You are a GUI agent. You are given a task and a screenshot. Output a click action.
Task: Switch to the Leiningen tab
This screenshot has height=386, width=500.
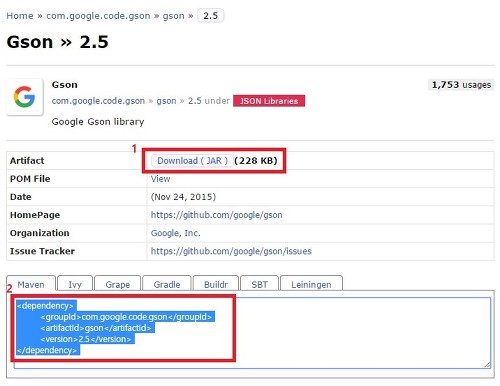pyautogui.click(x=311, y=284)
